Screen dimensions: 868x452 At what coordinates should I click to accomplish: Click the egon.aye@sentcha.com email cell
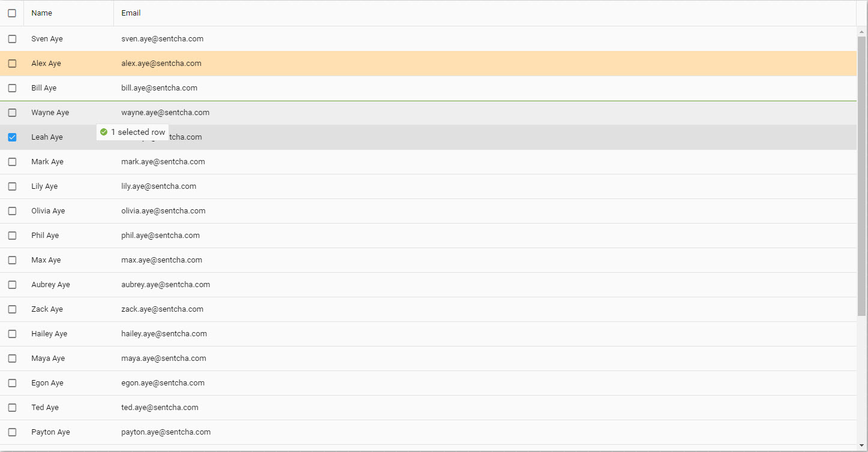pyautogui.click(x=163, y=383)
